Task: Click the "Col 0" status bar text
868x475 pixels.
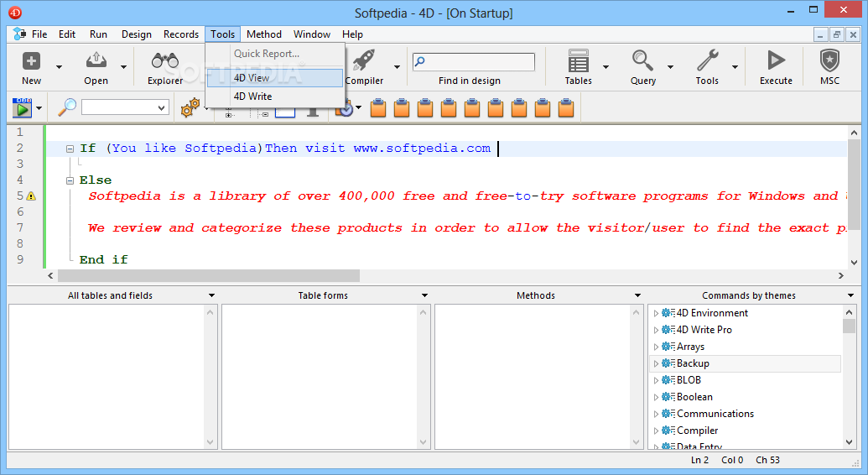Action: tap(732, 460)
